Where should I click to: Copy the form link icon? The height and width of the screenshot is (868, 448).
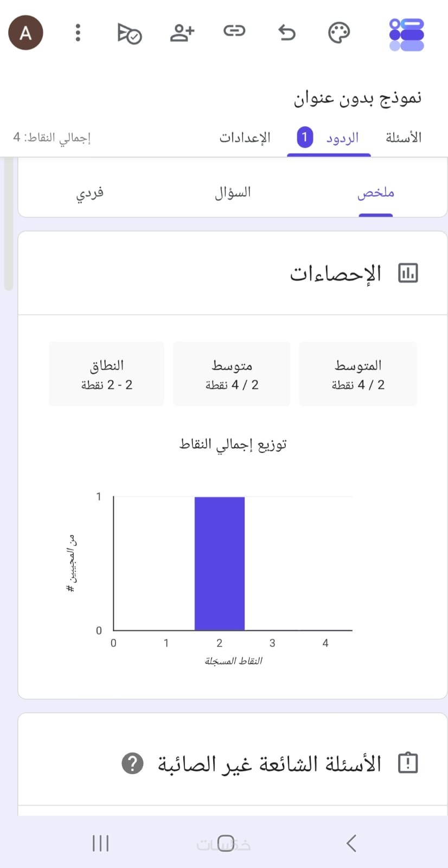(234, 31)
